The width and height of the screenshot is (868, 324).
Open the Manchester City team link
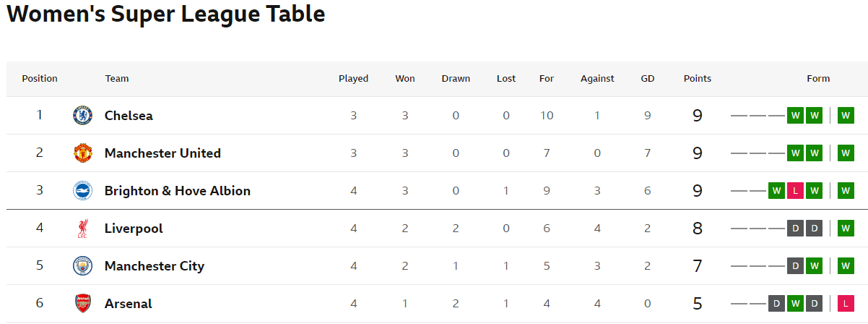click(155, 266)
